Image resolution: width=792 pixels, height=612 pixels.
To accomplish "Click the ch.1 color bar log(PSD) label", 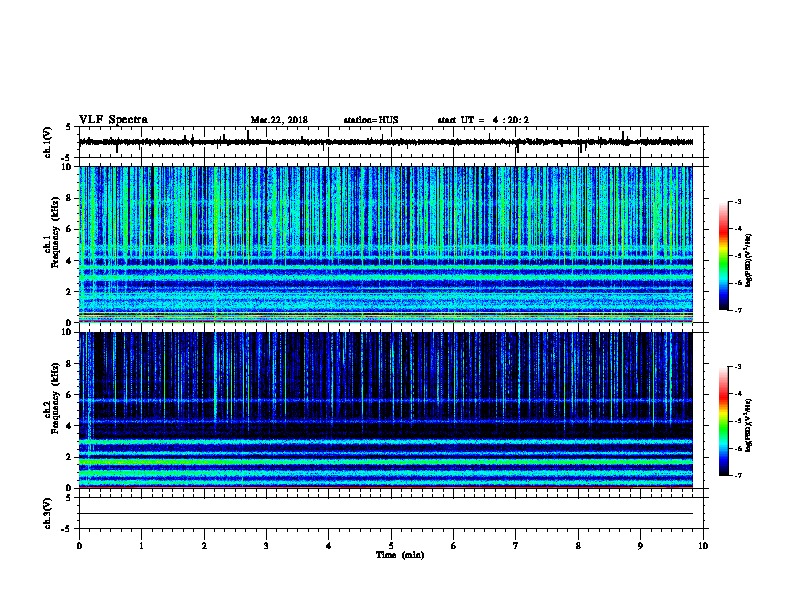I will [x=748, y=261].
